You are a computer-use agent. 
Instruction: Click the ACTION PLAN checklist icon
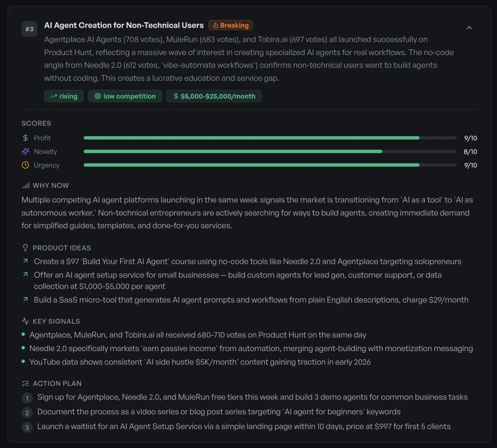(x=26, y=383)
